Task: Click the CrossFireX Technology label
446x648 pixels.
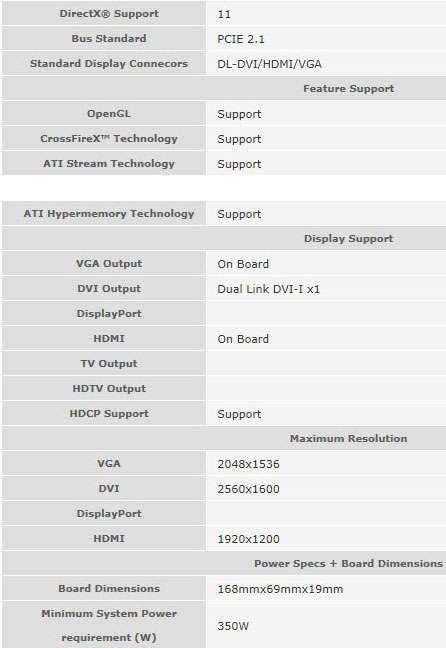Action: (109, 138)
